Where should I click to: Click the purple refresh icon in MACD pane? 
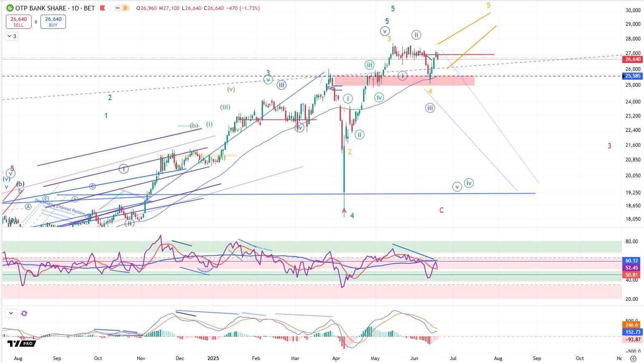coord(24,313)
